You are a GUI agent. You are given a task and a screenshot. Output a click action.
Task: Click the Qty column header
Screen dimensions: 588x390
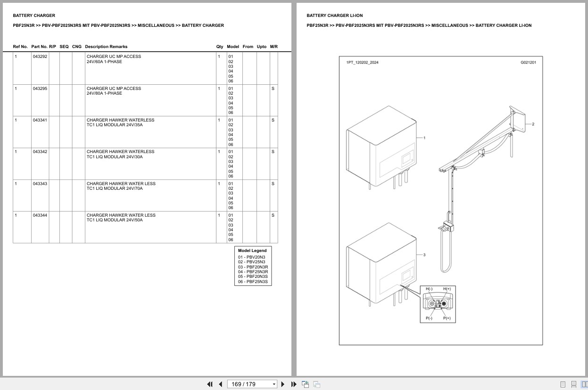pos(220,47)
